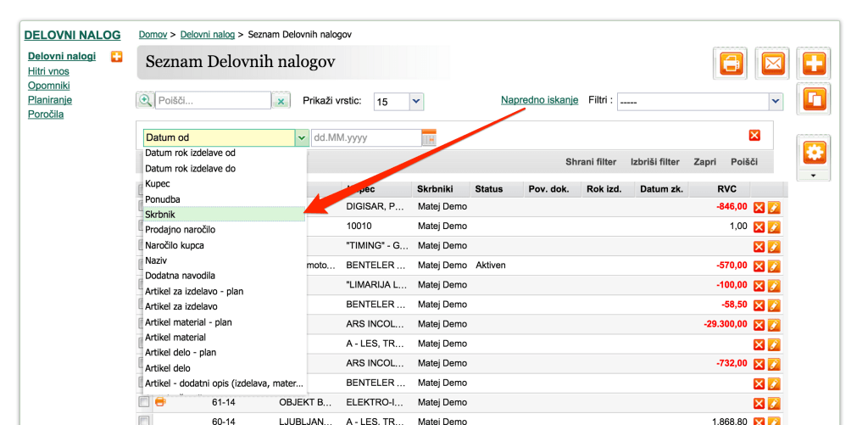Click the DELOVNI NALOG sidebar heading
This screenshot has width=868, height=425.
click(x=72, y=36)
